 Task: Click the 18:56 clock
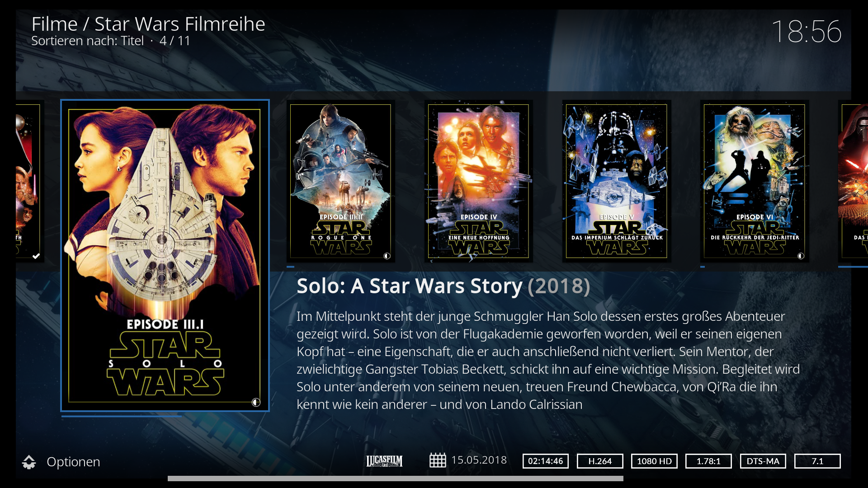[x=806, y=32]
